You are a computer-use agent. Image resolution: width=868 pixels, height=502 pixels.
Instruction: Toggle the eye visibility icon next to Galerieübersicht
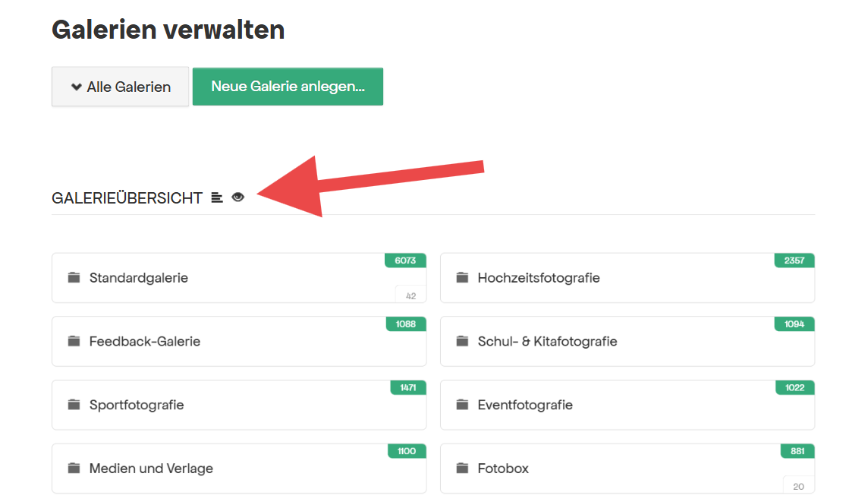238,197
